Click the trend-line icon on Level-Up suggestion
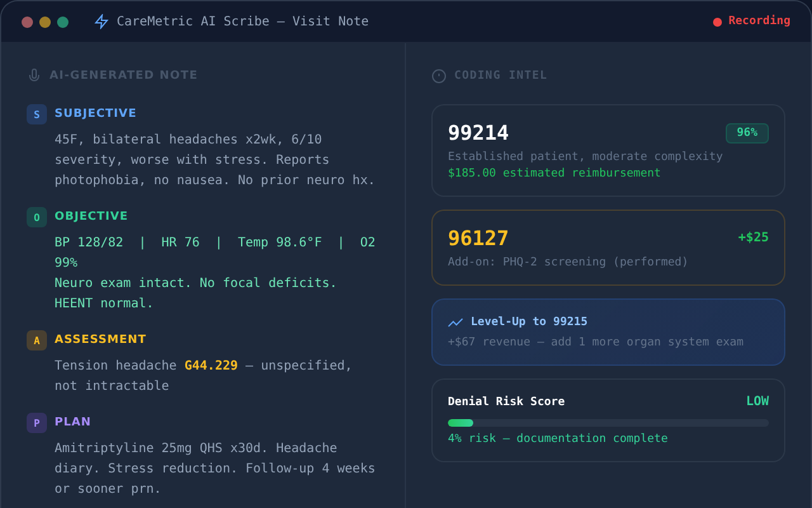 455,322
